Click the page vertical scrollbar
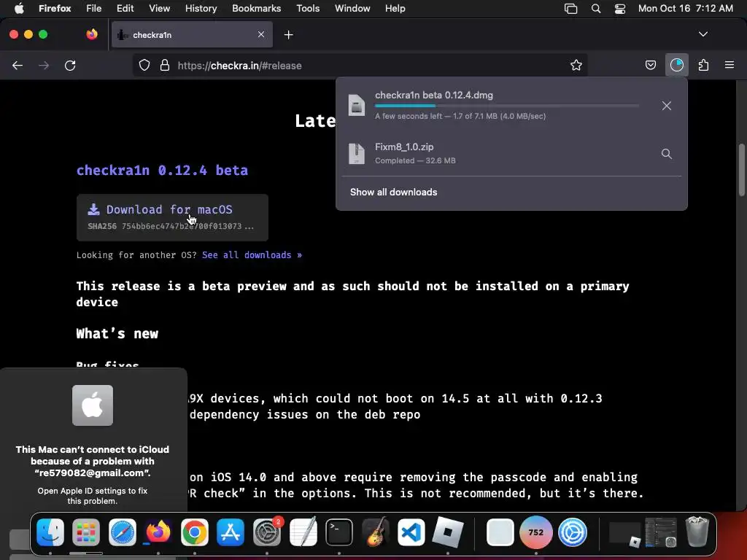Image resolution: width=747 pixels, height=560 pixels. click(742, 170)
